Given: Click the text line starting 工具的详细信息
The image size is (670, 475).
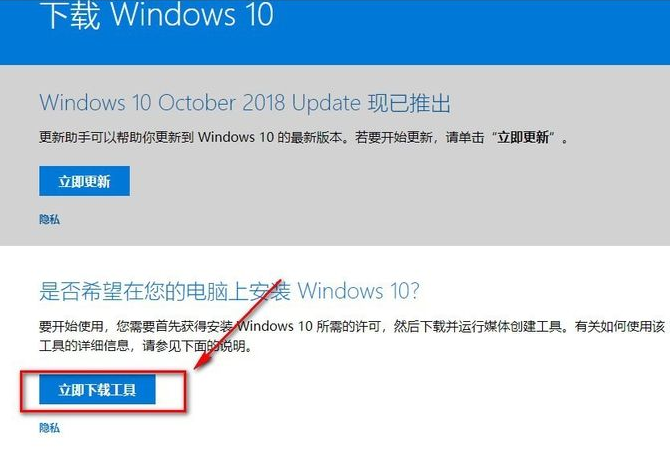Looking at the screenshot, I should click(145, 346).
